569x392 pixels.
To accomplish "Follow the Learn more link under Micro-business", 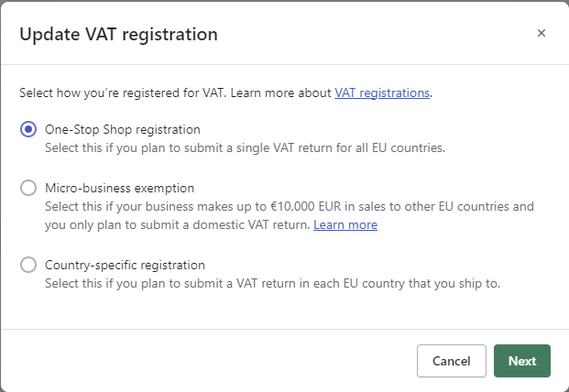I will click(x=345, y=224).
